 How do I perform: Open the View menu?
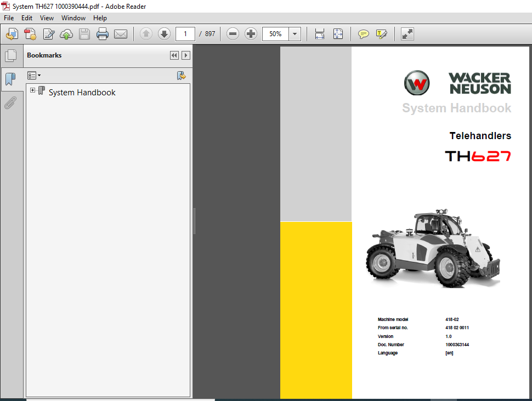click(47, 18)
